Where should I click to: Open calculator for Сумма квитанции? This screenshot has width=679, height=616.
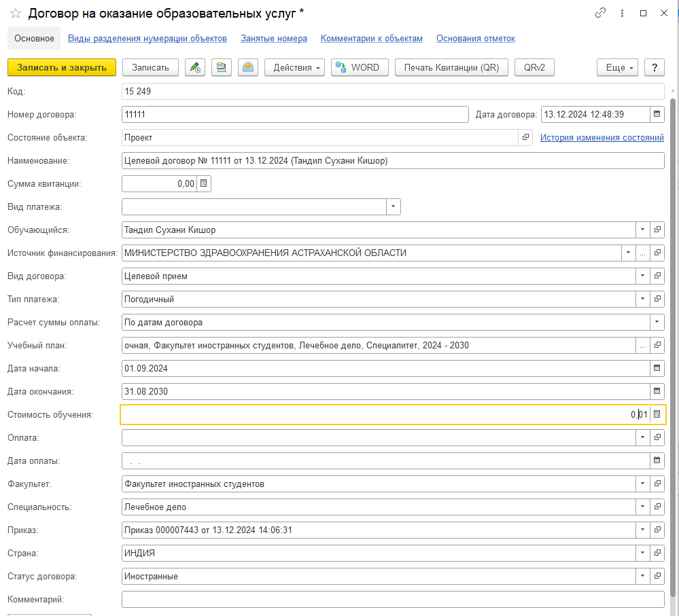click(204, 184)
